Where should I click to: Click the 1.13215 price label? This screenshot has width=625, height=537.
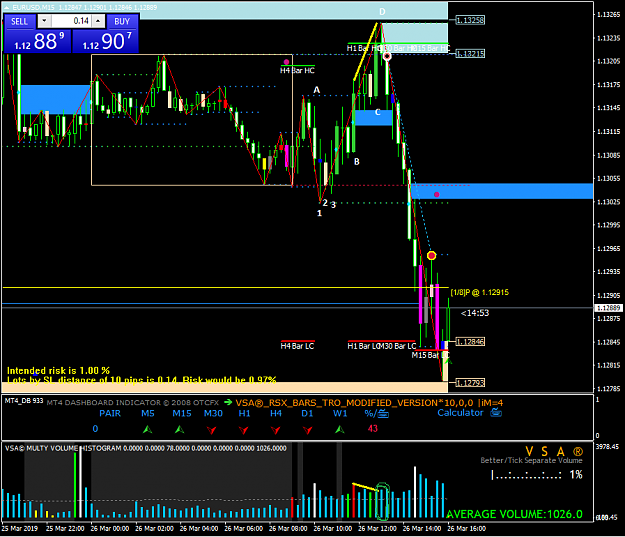click(470, 53)
